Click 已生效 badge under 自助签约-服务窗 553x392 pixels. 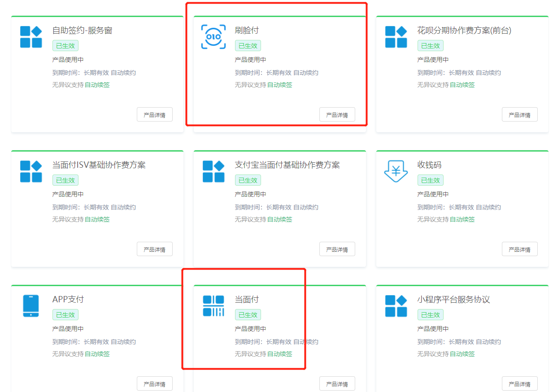click(x=65, y=46)
